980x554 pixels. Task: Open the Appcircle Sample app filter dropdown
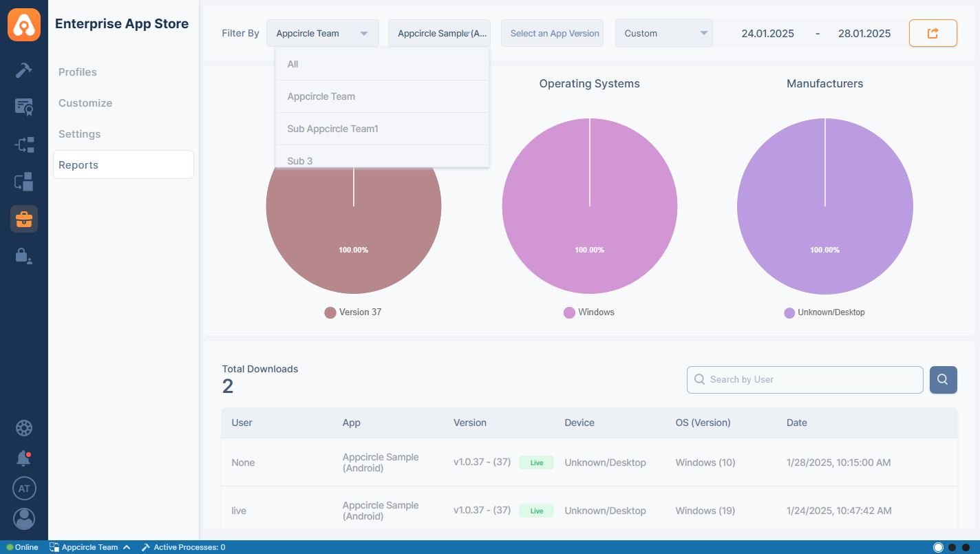coord(439,33)
